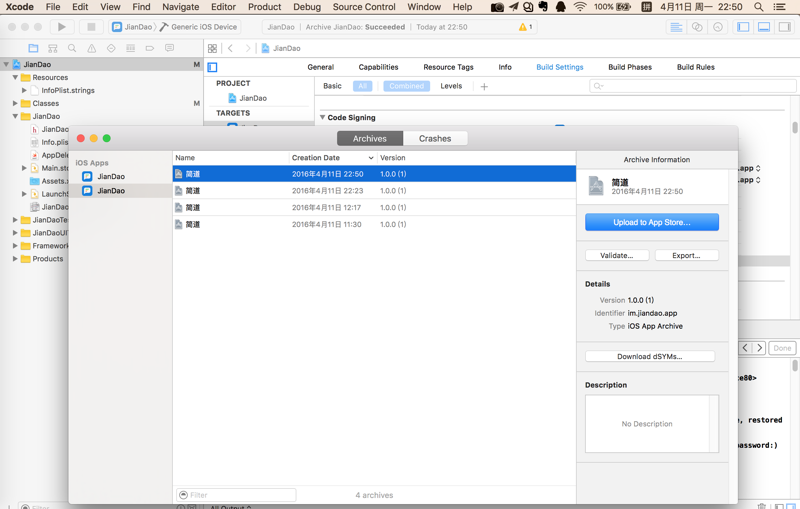Click the archives Filter field

click(236, 495)
